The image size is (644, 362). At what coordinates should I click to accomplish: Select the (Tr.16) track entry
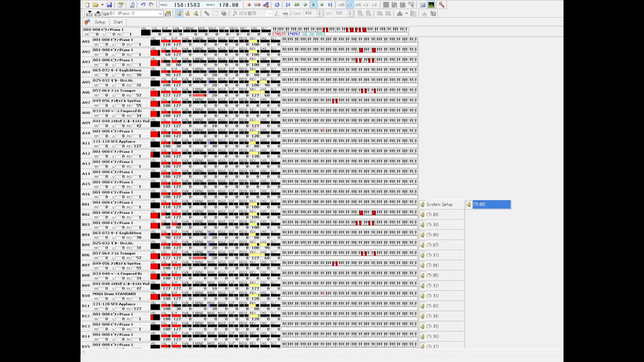coord(442,337)
